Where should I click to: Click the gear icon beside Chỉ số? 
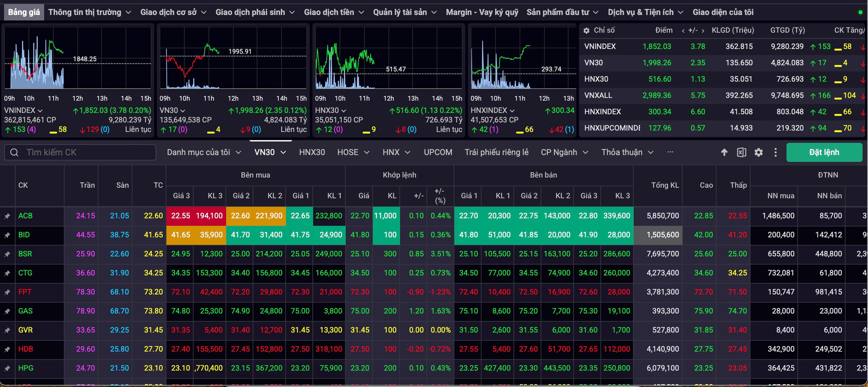click(x=587, y=31)
